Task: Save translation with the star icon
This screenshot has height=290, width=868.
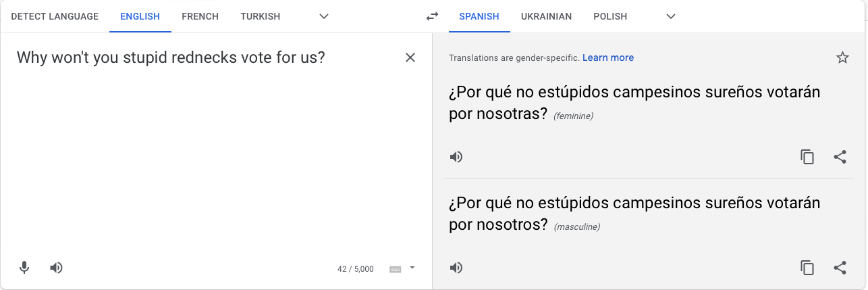Action: point(842,57)
